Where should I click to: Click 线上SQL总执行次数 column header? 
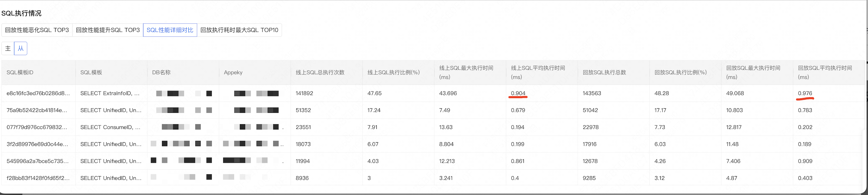tap(320, 72)
